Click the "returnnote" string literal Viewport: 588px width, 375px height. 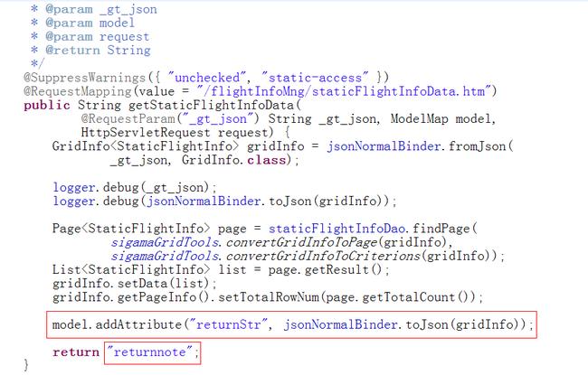pyautogui.click(x=149, y=352)
